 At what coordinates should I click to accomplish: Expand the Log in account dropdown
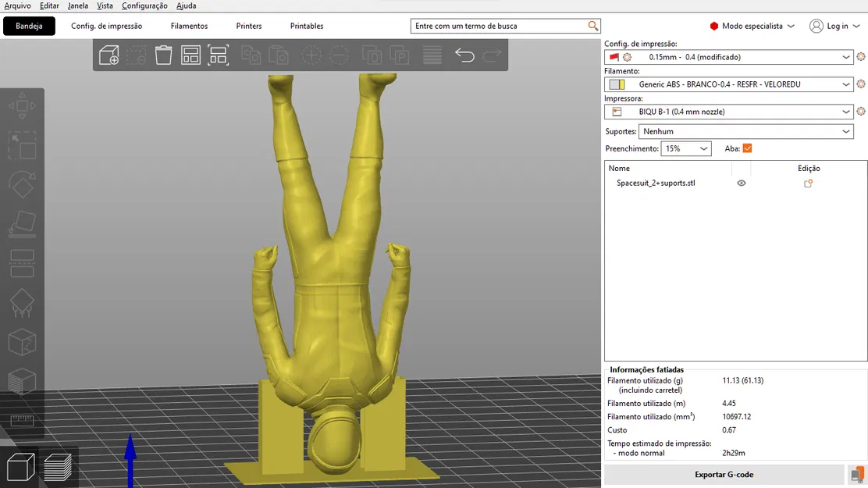834,26
